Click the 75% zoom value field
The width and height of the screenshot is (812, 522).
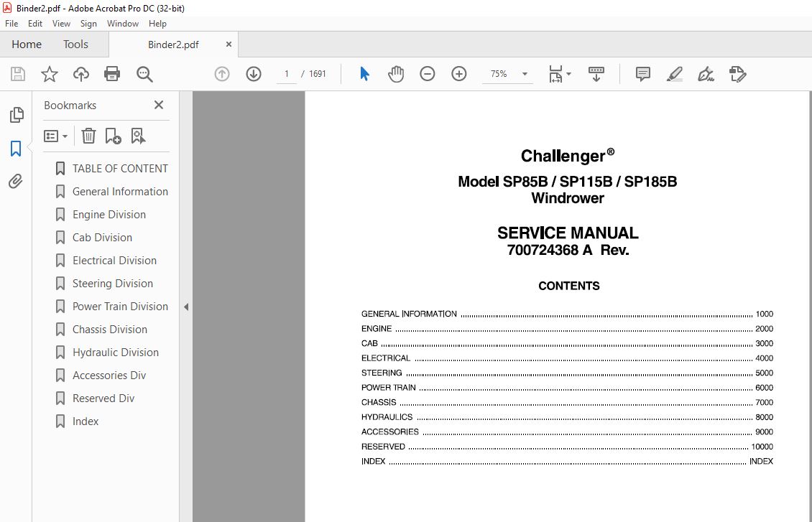click(499, 74)
